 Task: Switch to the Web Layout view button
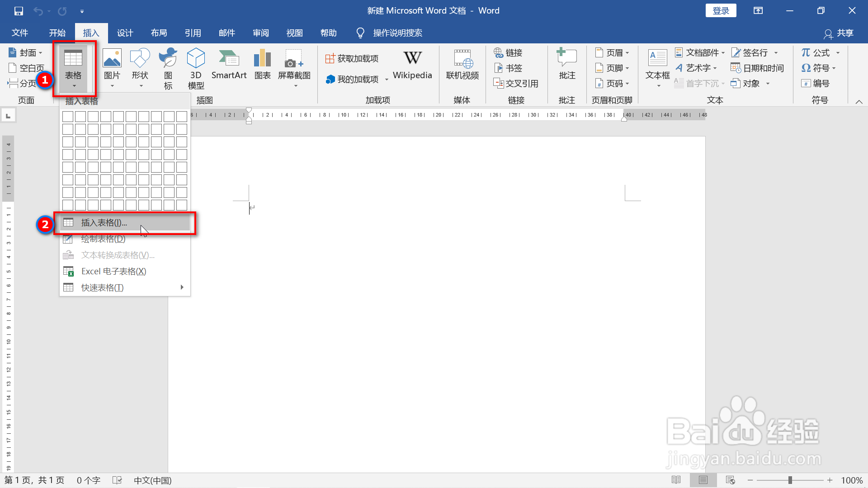(730, 480)
